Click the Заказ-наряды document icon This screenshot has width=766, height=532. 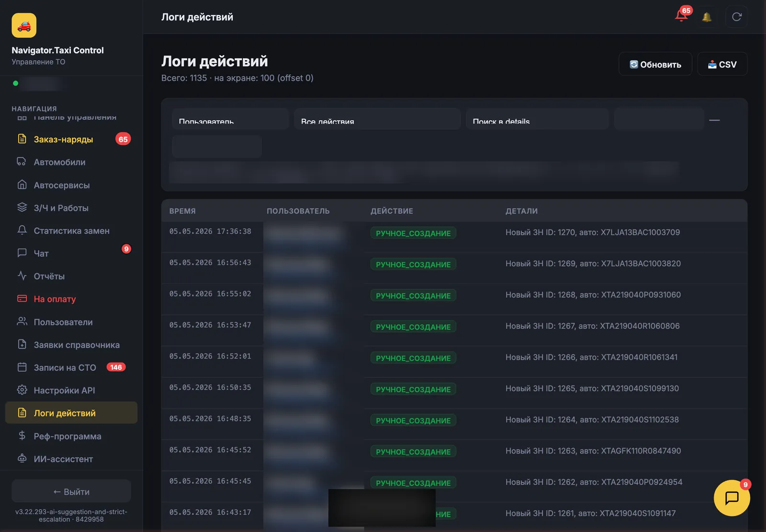[22, 139]
